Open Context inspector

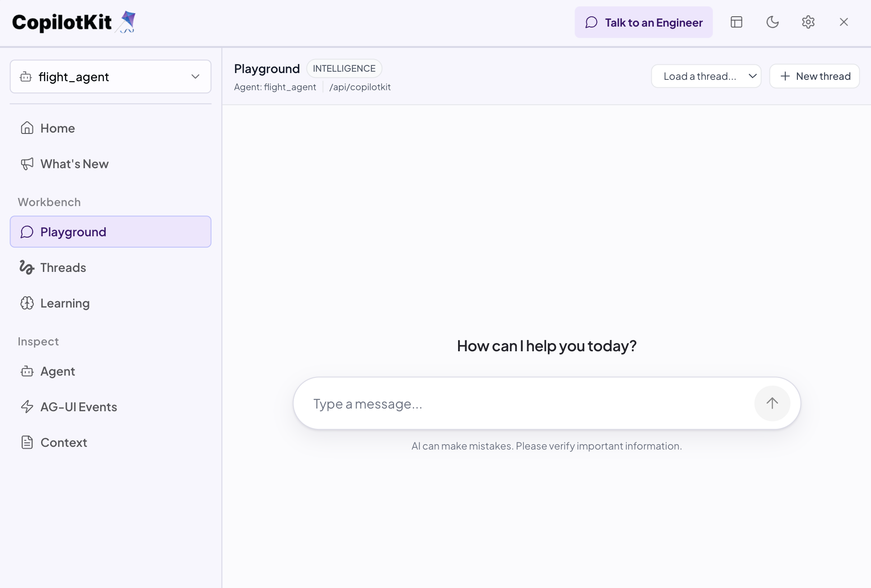pyautogui.click(x=111, y=442)
